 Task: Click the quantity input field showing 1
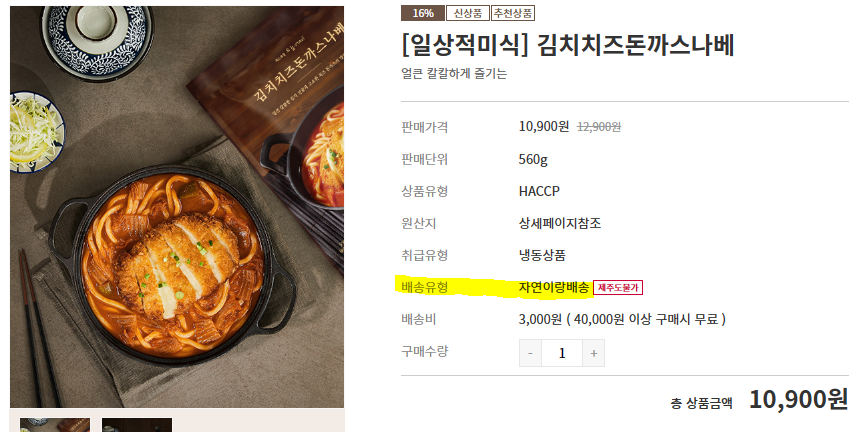point(562,353)
